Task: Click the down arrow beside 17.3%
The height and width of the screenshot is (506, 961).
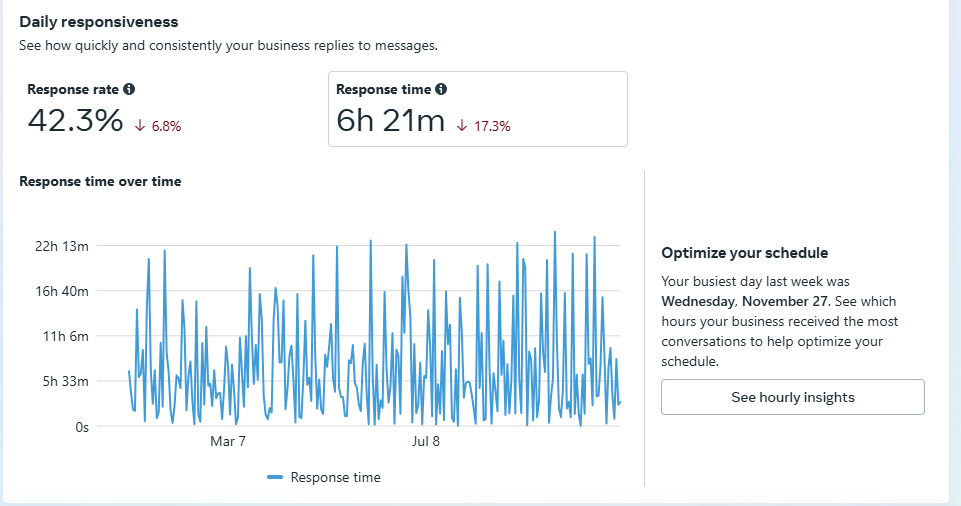Action: [462, 126]
